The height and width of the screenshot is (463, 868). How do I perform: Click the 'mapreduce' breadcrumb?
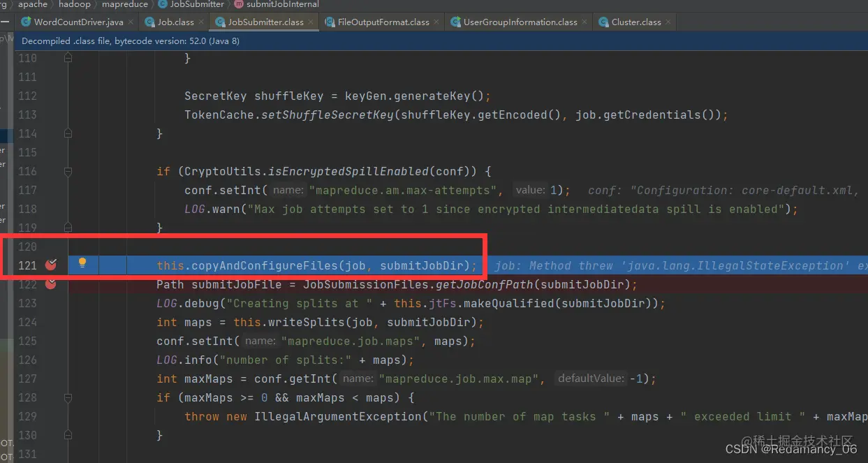tap(125, 4)
